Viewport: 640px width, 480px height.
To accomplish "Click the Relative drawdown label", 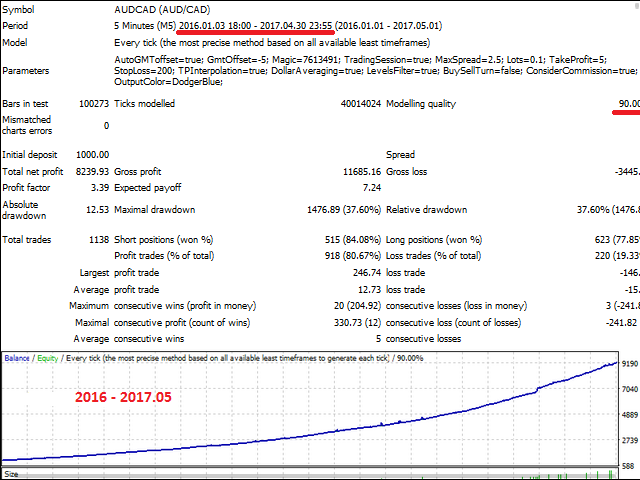I will click(427, 210).
